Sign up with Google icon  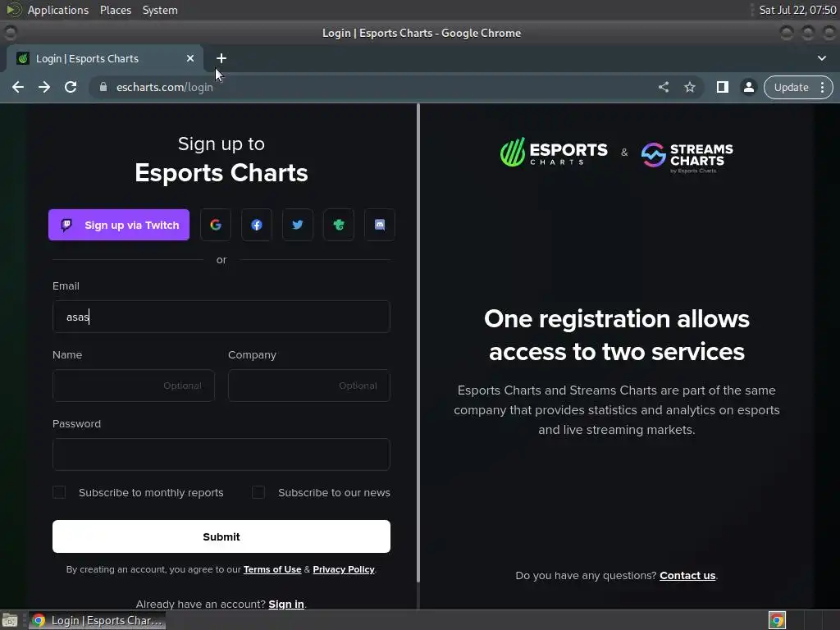tap(216, 225)
